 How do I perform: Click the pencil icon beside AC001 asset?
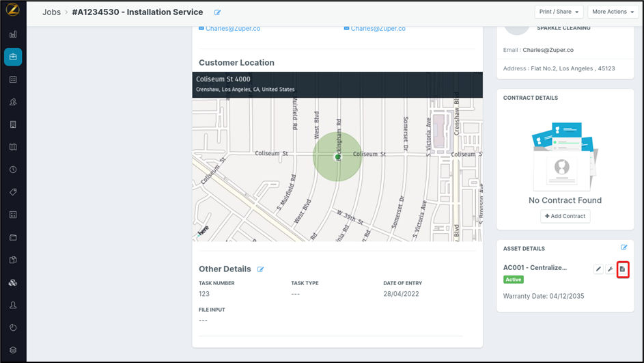(598, 269)
